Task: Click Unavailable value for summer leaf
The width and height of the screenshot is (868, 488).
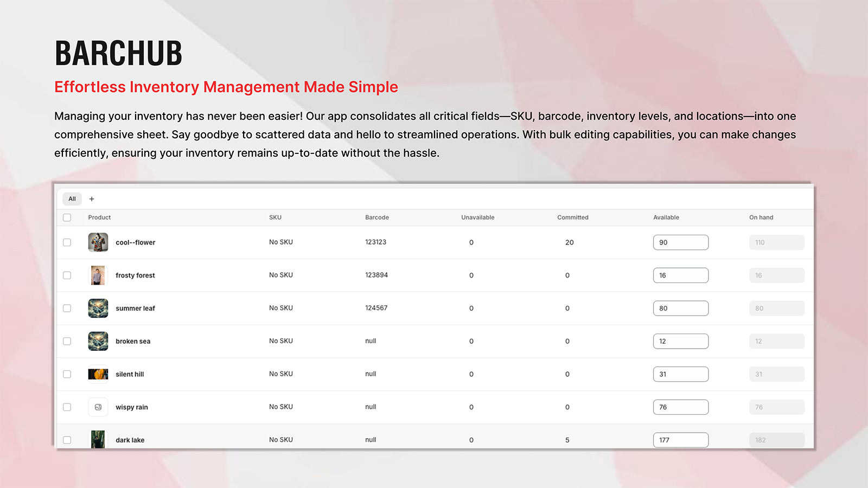Action: 471,309
